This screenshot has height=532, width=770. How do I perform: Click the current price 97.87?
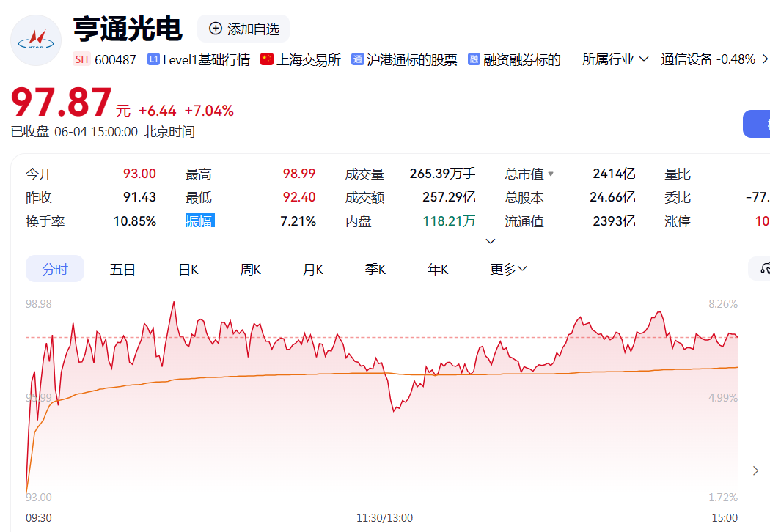62,102
